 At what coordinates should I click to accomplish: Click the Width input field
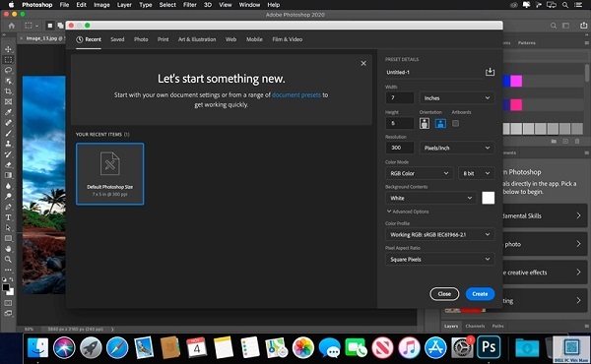point(400,97)
